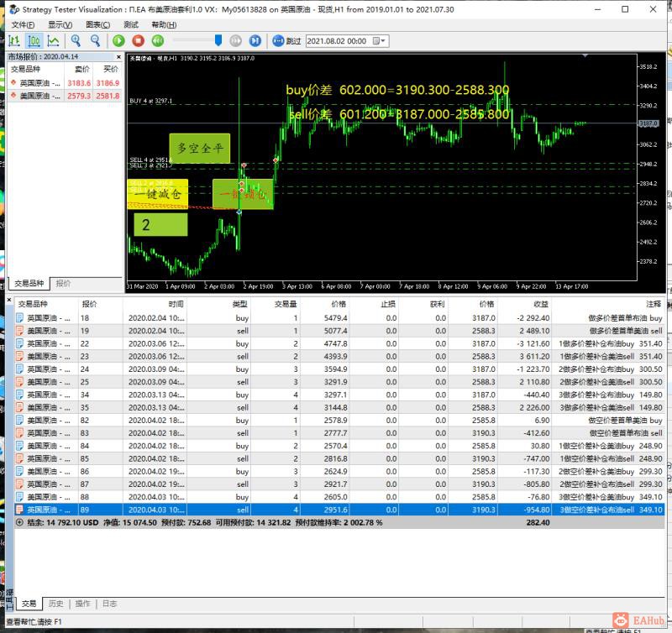Viewport: 672px width, 633px height.
Task: Switch to the 历史 tab
Action: 55,604
